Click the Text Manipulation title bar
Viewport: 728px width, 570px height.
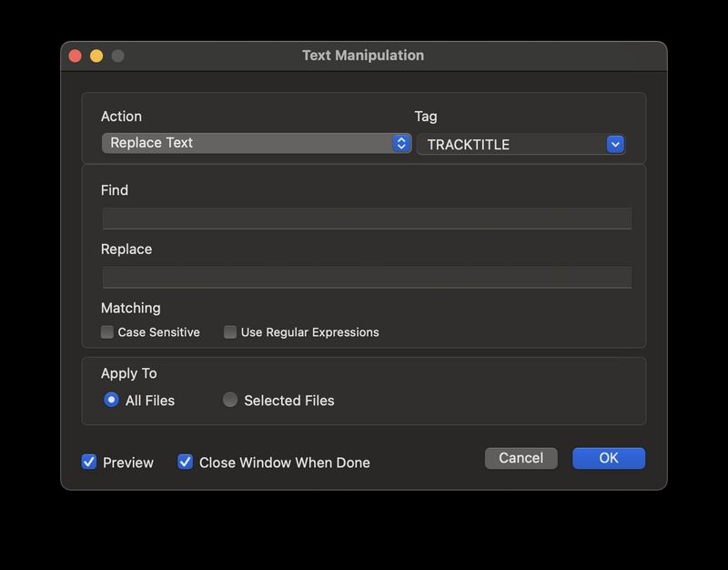363,56
